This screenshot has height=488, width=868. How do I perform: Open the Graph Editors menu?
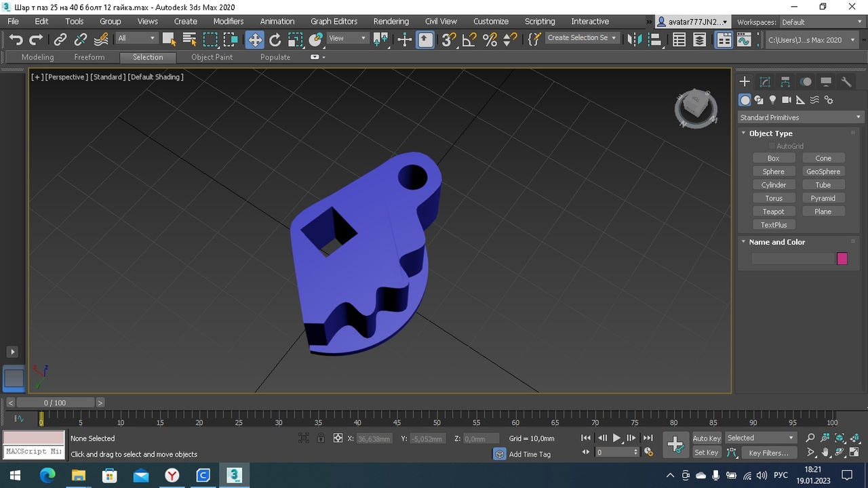click(x=334, y=22)
